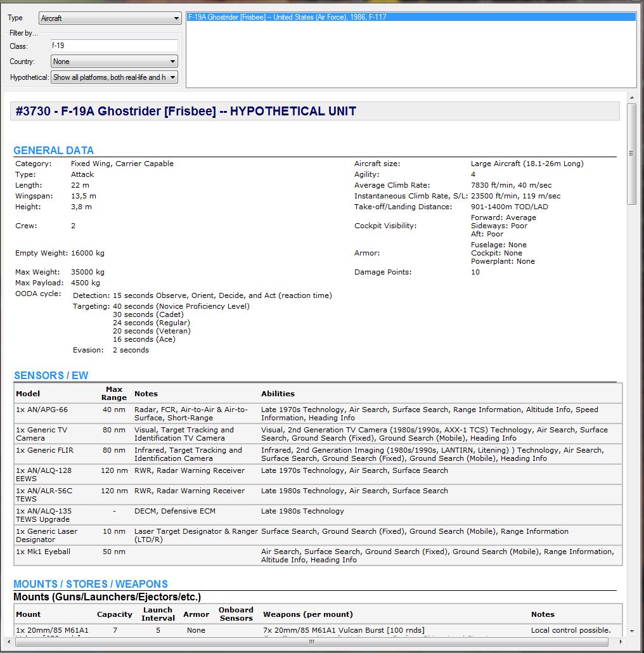The image size is (644, 653).
Task: Click the vertical scrollbar down arrow
Action: (x=631, y=631)
